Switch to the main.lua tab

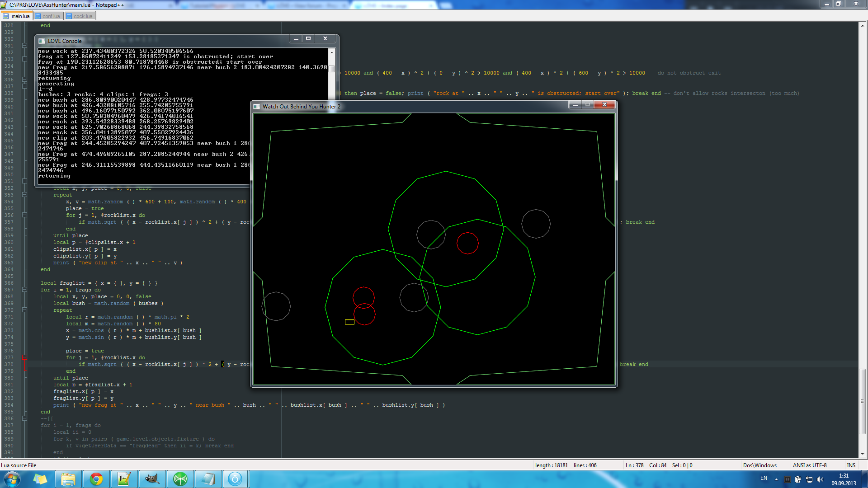pos(16,16)
